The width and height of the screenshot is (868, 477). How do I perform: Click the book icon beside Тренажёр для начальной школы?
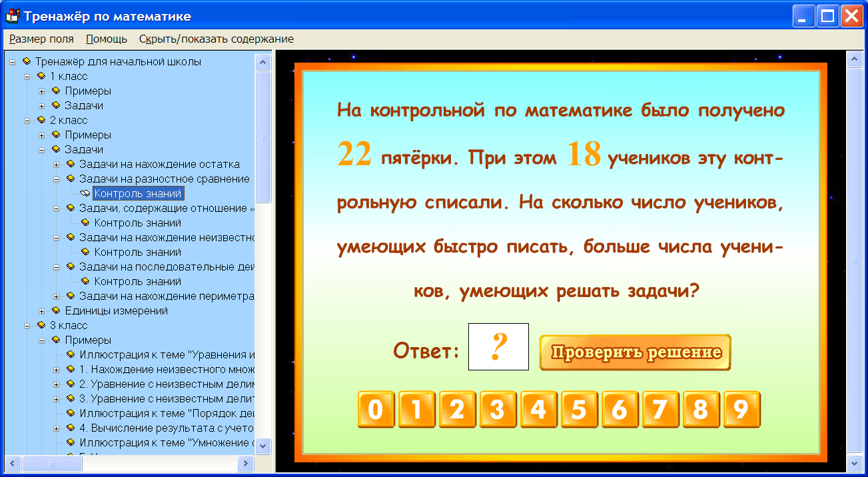point(28,61)
